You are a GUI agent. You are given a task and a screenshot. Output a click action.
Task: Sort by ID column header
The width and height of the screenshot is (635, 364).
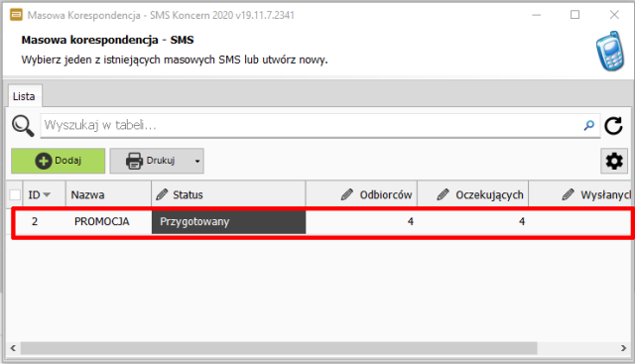(44, 194)
